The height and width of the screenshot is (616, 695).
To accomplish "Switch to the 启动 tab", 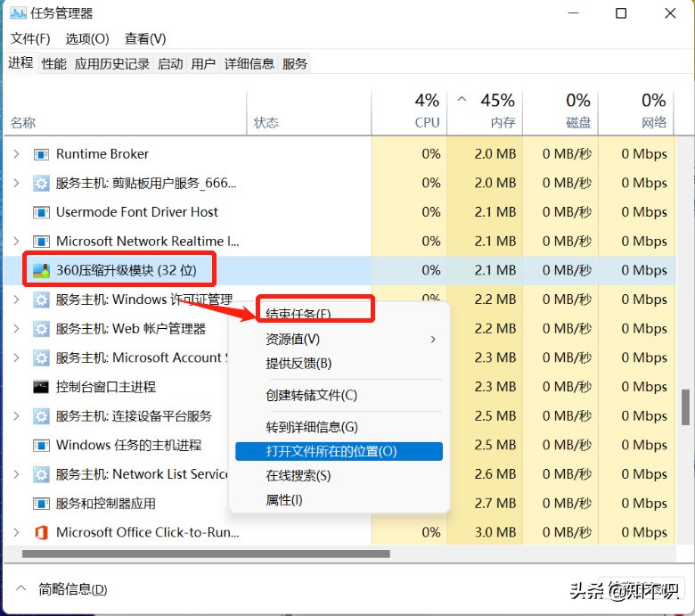I will point(170,64).
